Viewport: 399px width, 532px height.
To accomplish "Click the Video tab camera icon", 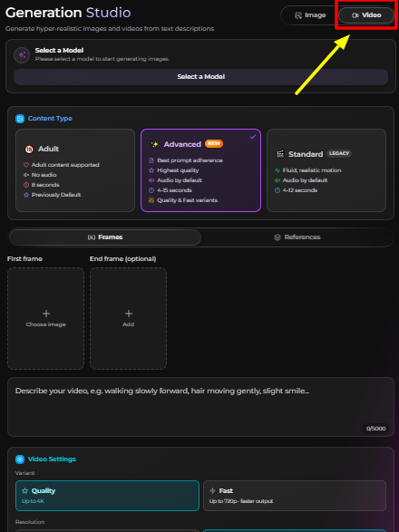I will point(355,15).
